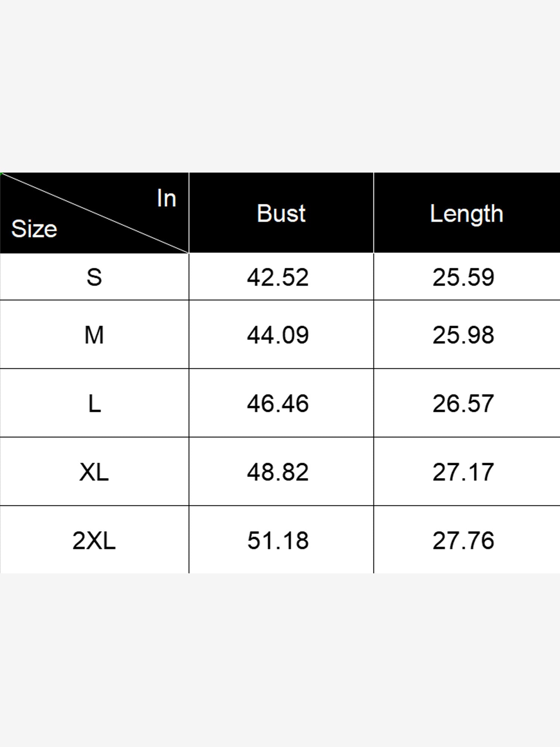
Task: Click the 25.59 length value
Action: coord(463,277)
